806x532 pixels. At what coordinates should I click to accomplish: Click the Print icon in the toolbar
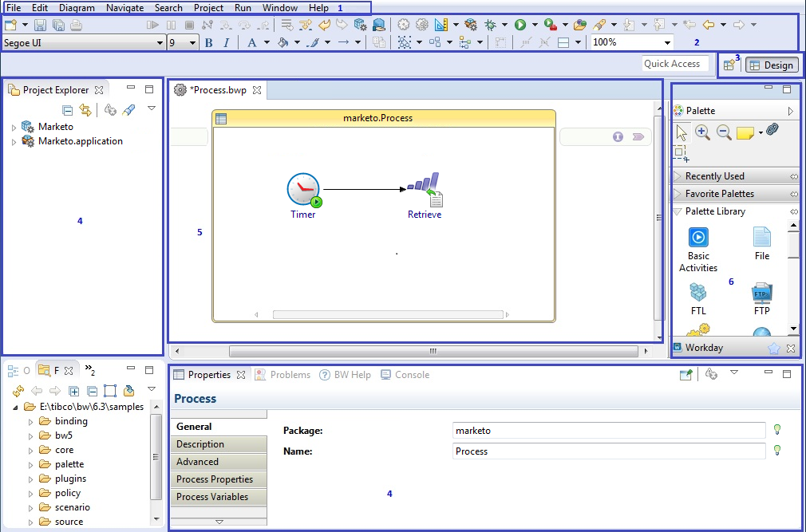coord(76,25)
